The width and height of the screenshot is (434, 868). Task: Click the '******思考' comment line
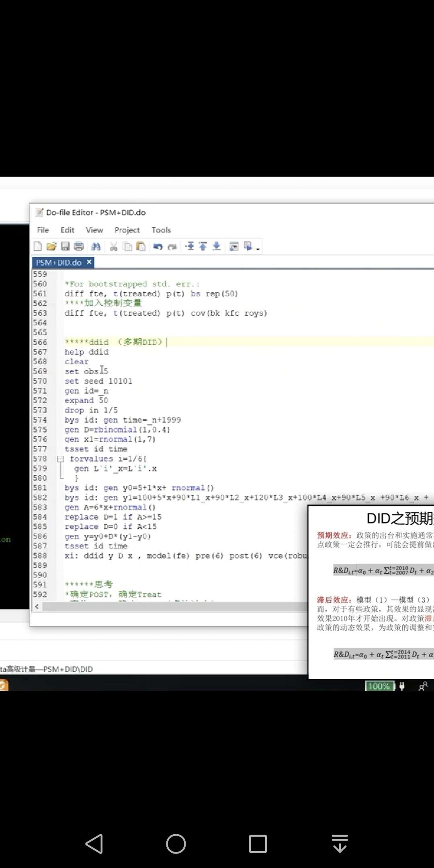coord(89,584)
